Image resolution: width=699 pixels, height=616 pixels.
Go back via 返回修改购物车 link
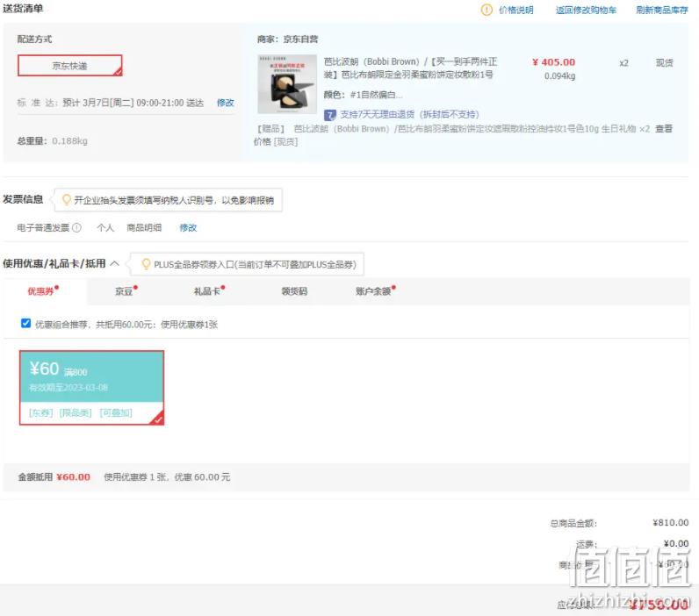click(x=586, y=10)
